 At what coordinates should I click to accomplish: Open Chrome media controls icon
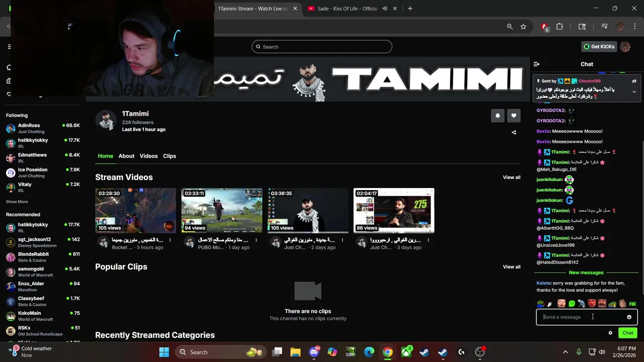[604, 27]
